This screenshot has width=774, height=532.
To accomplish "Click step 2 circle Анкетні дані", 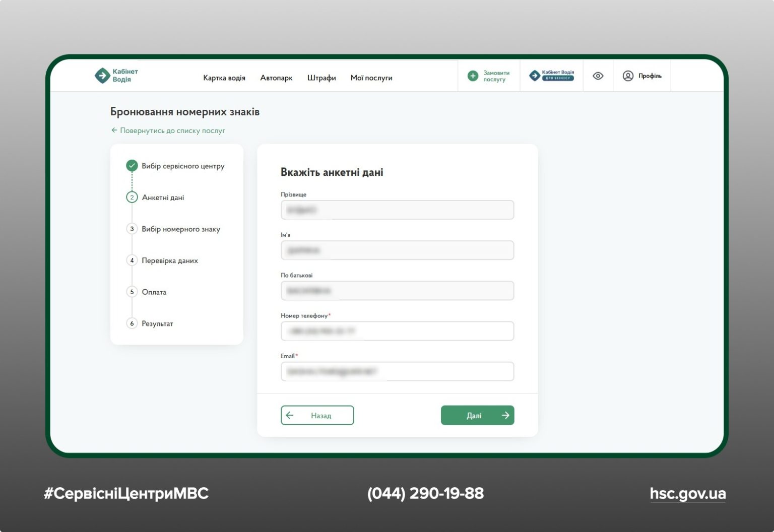I will click(x=132, y=197).
